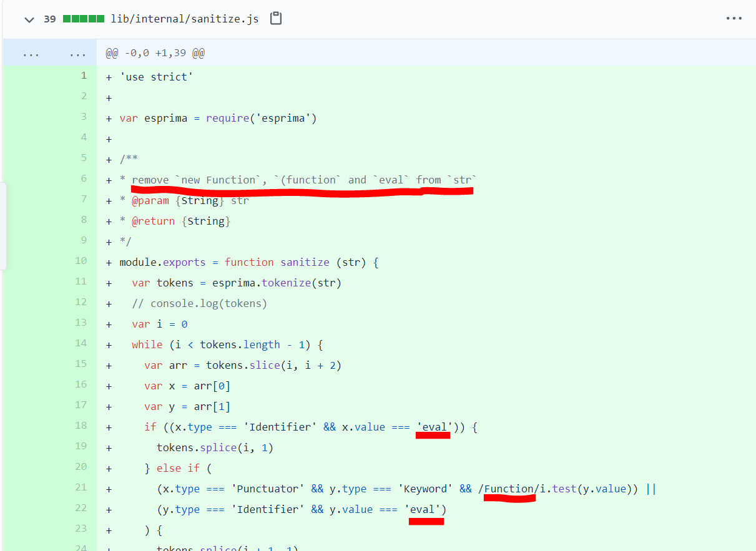756x551 pixels.
Task: Click the green diffstat squares
Action: pos(83,19)
